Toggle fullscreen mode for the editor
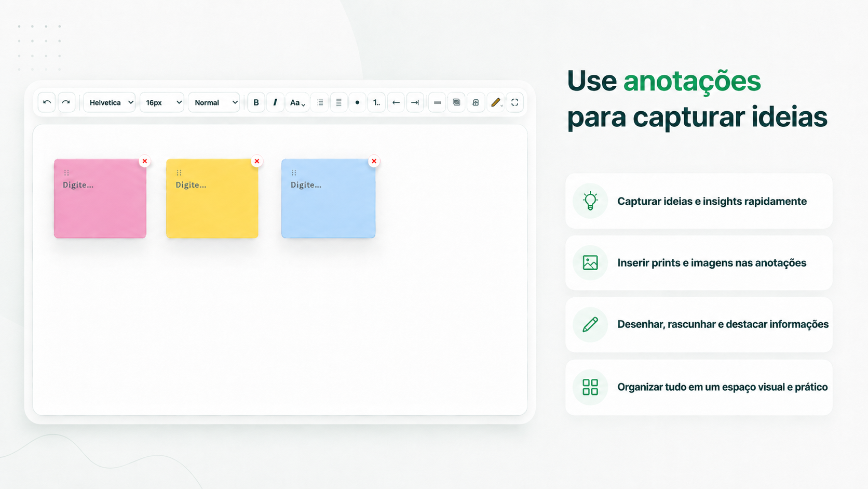Viewport: 868px width, 489px height. pyautogui.click(x=514, y=102)
